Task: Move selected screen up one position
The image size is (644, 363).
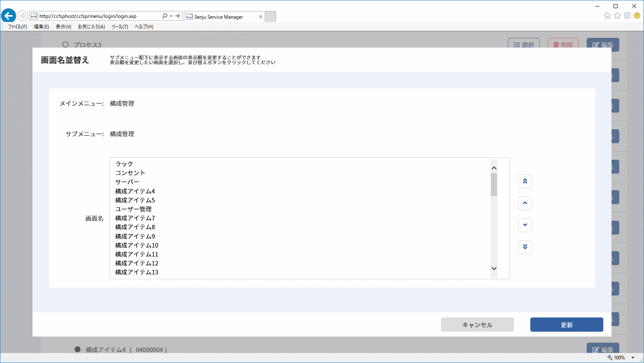Action: point(525,203)
